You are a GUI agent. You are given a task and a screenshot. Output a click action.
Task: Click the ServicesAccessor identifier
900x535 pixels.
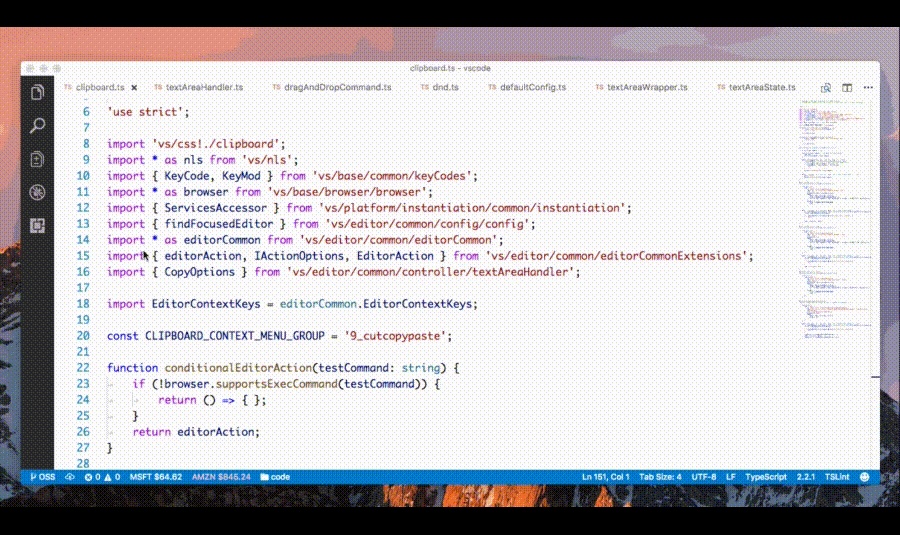pyautogui.click(x=216, y=208)
